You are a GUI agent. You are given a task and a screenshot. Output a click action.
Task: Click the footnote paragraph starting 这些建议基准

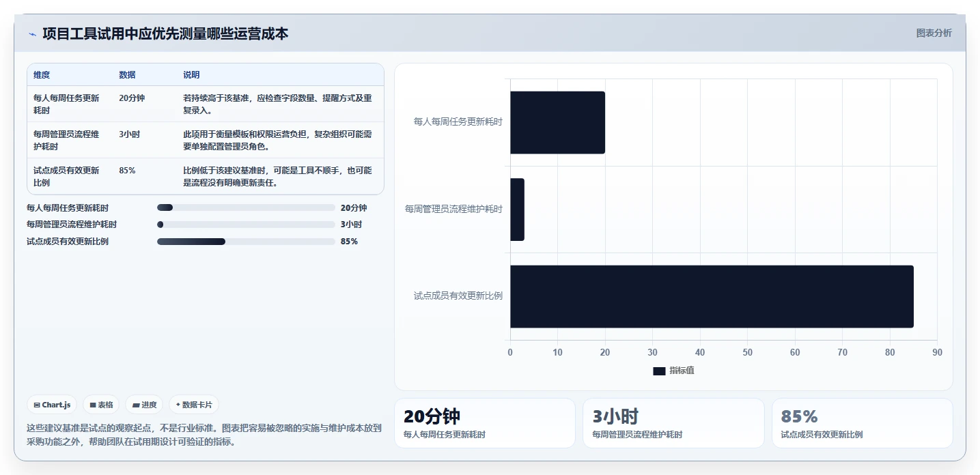coord(204,435)
